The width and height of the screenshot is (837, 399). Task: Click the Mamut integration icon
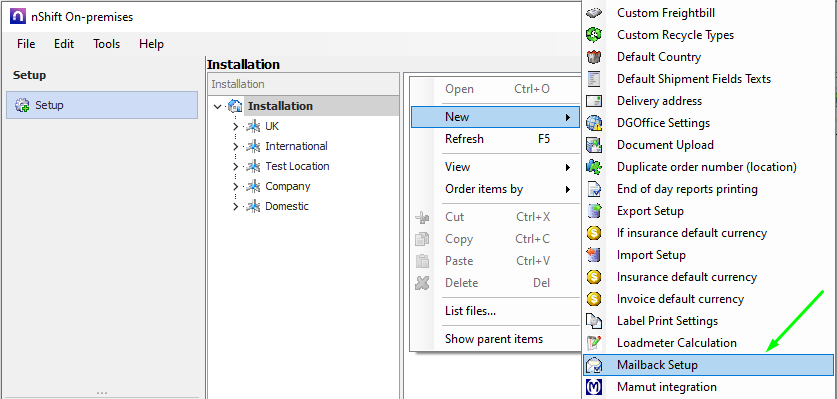594,387
